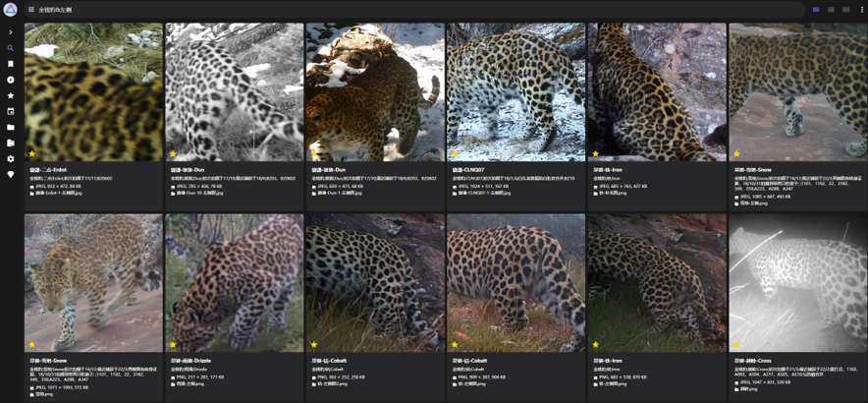Open the three-dot more options menu
Screen dimensions: 868x403
862,10
